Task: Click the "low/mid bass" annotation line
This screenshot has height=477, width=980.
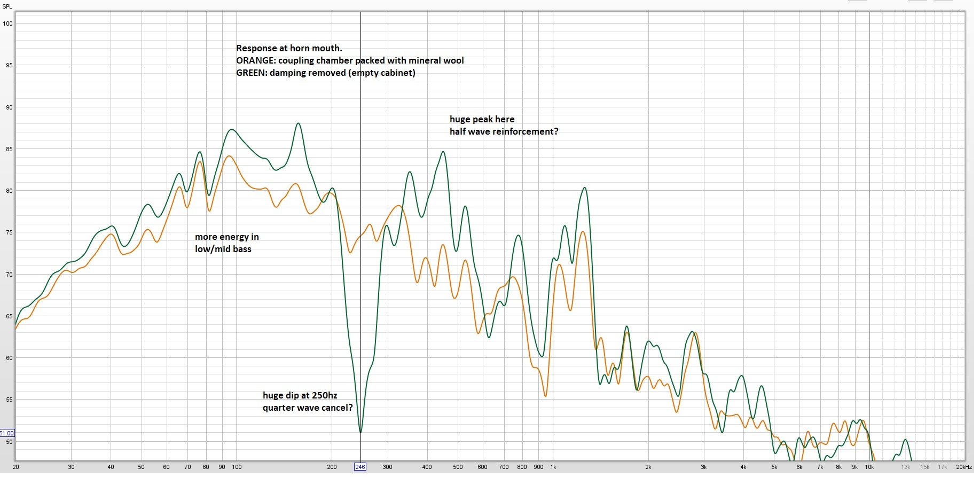Action: pyautogui.click(x=223, y=249)
